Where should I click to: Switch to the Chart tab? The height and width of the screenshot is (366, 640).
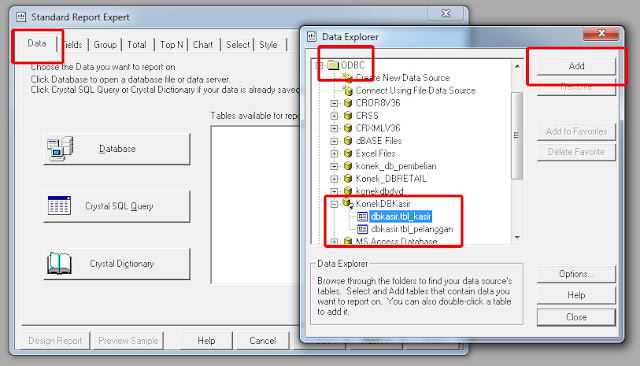(203, 45)
